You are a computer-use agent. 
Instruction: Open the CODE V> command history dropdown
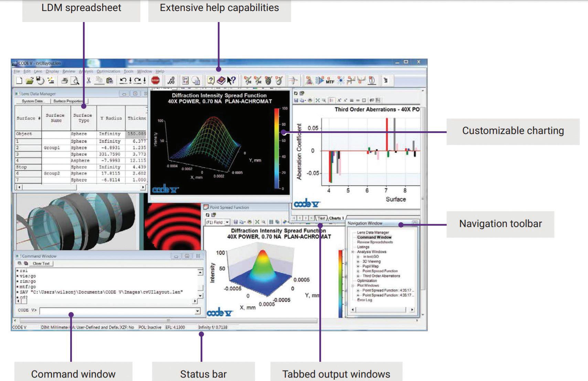197,311
